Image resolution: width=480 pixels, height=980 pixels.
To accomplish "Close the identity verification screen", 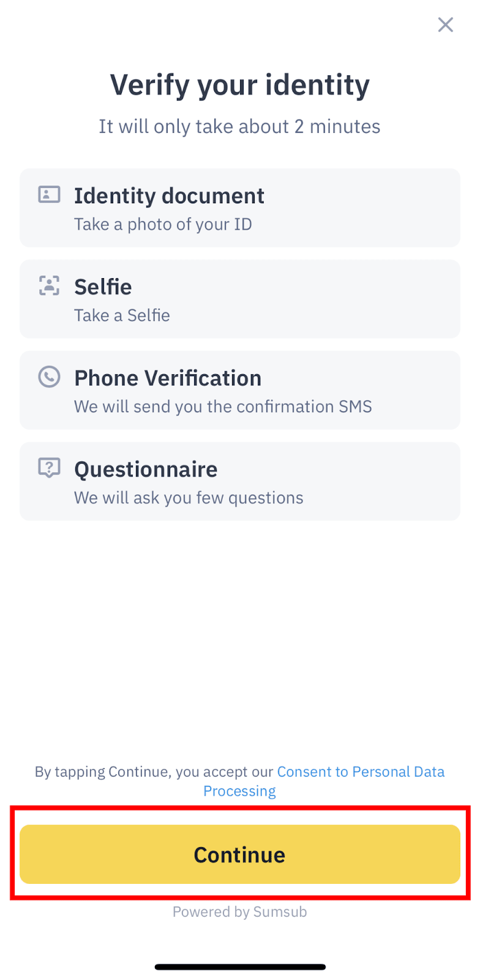I will click(x=445, y=24).
